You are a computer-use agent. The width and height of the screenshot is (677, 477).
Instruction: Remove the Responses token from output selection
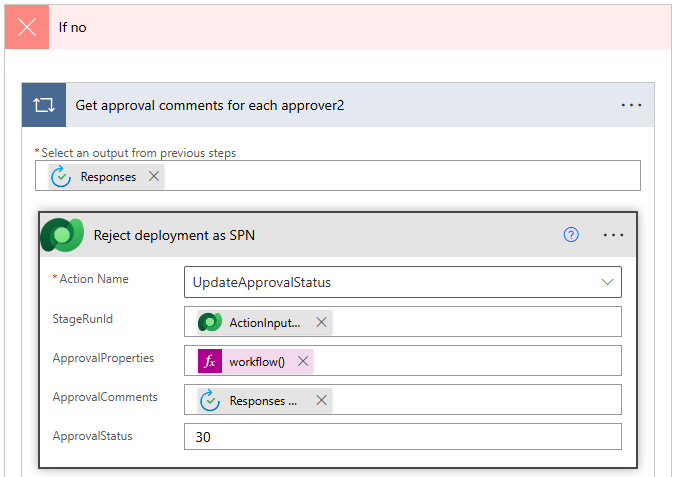point(153,177)
